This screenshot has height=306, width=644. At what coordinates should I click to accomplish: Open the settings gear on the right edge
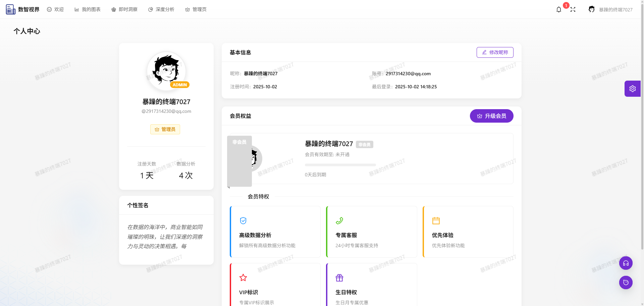pyautogui.click(x=633, y=88)
